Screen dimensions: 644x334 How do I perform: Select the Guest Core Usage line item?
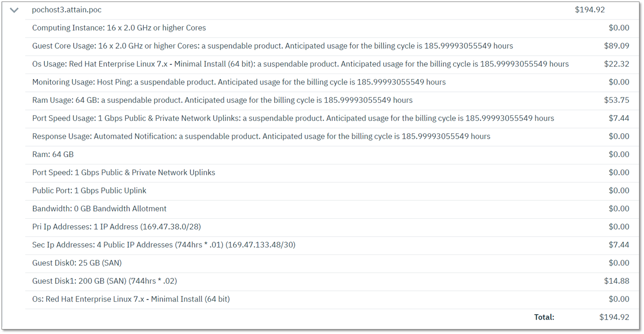click(x=272, y=46)
